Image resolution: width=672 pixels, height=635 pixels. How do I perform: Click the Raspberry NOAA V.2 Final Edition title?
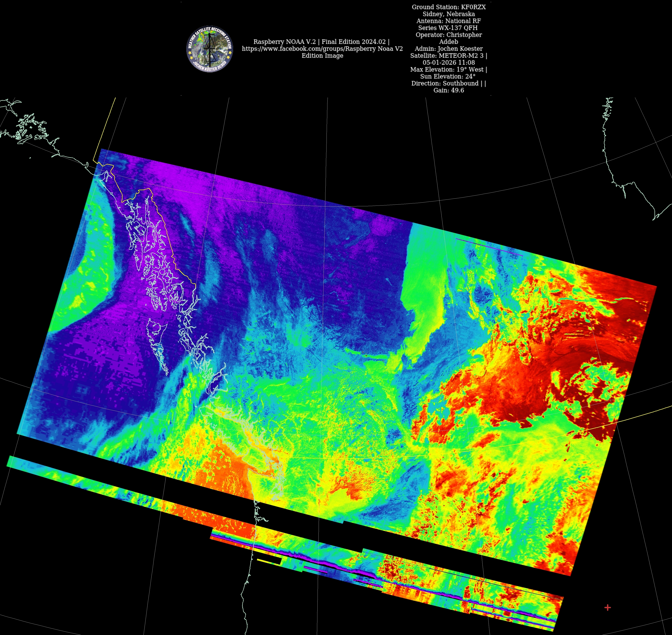tap(321, 42)
